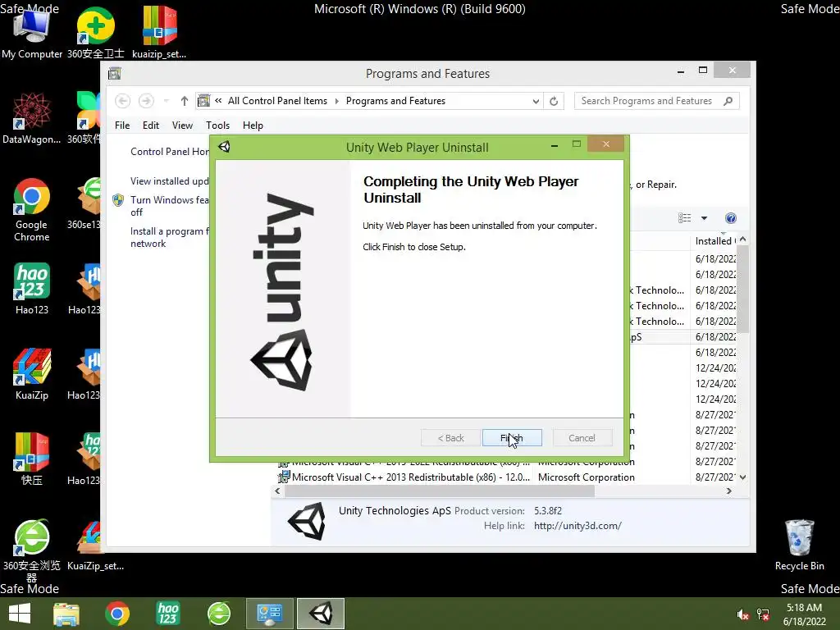Screen dimensions: 840x630
Task: Open Control Panel Home link
Action: click(170, 152)
